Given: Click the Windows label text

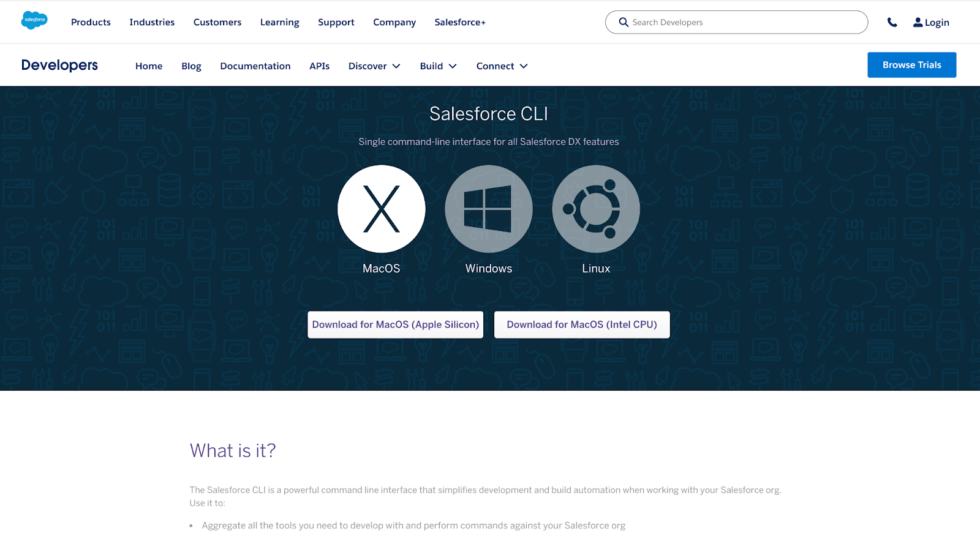Looking at the screenshot, I should (489, 269).
